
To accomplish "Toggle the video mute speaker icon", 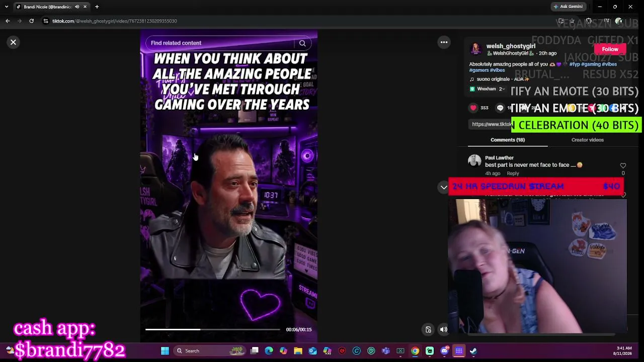I will [x=443, y=330].
